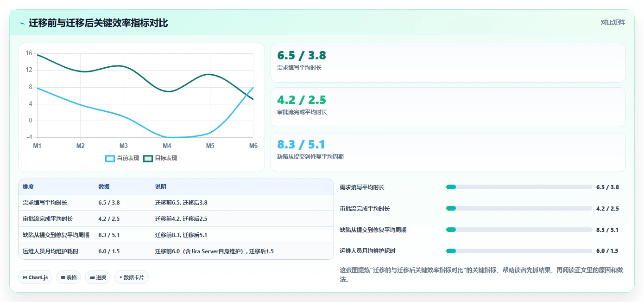Screen dimensions: 644x302
Task: Click description 迁移前4.2, 迁移后2.5
Action: point(181,219)
